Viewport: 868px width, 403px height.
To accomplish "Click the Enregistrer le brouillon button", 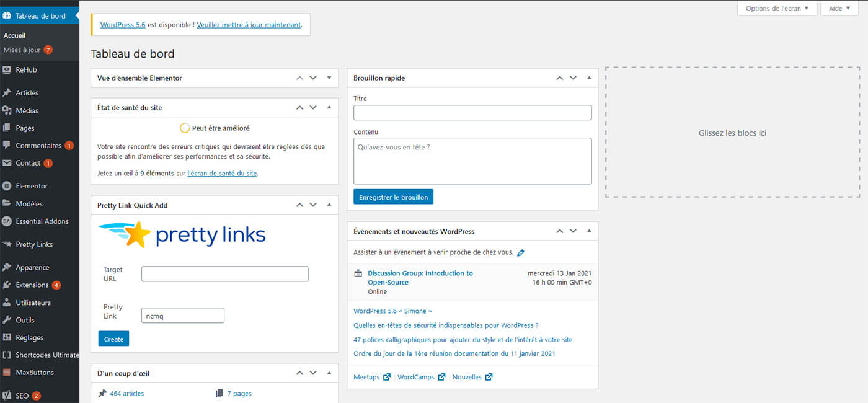I will (394, 197).
